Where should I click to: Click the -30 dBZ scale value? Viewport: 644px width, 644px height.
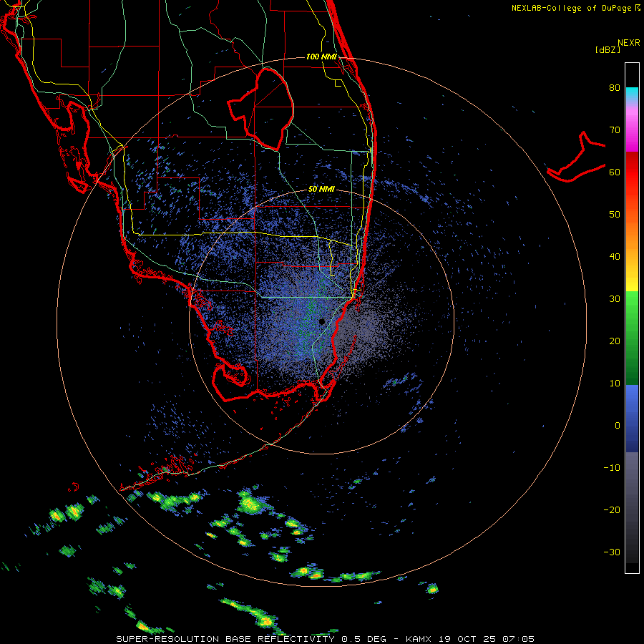[612, 552]
